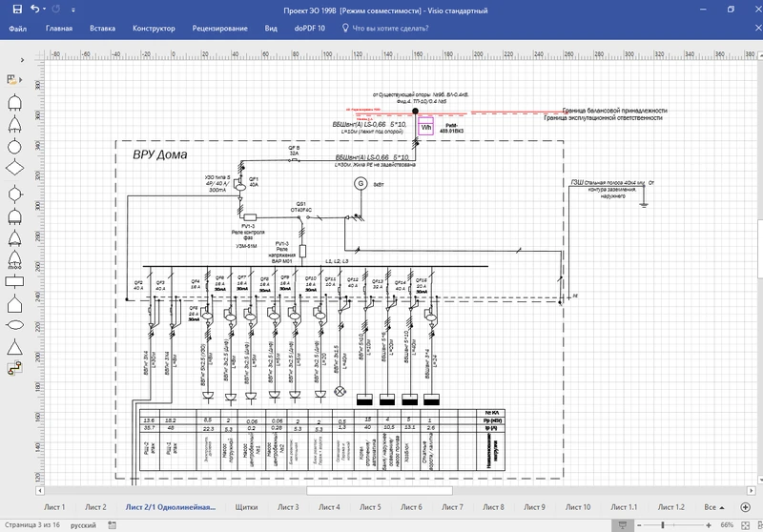This screenshot has width=763, height=532.
Task: Open the 'Все' all pages list
Action: click(x=713, y=507)
